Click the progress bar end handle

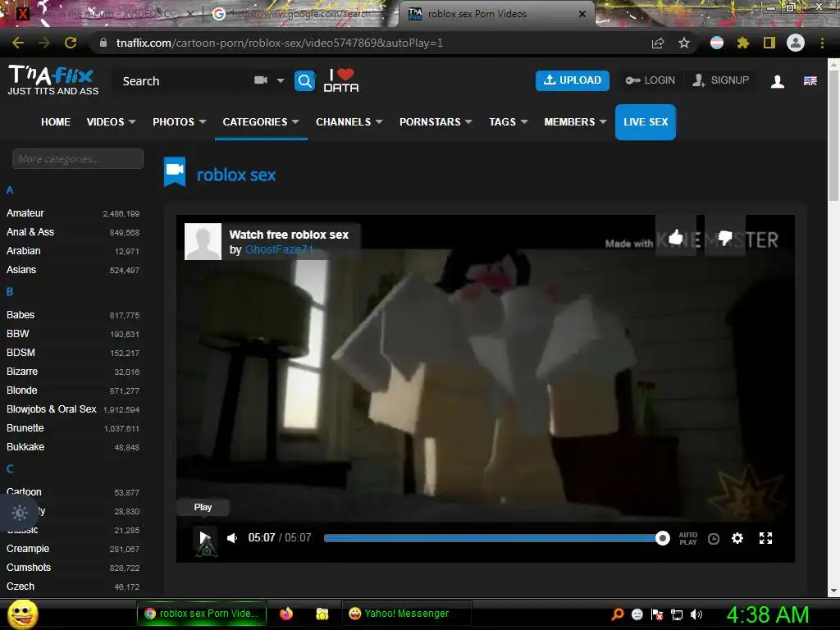pyautogui.click(x=663, y=538)
